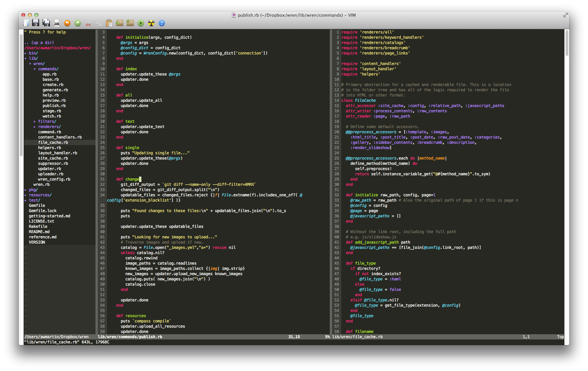Expand the resources/ directory

pyautogui.click(x=40, y=195)
